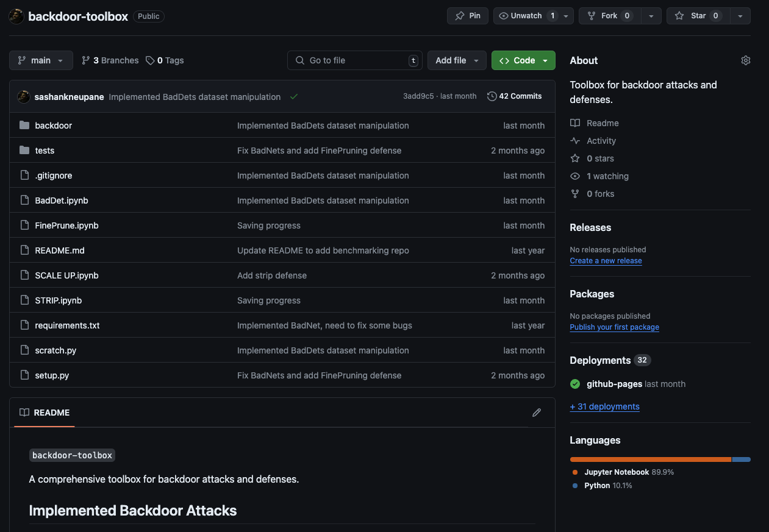Click the file icon beside scratch.py
769x532 pixels.
(24, 350)
